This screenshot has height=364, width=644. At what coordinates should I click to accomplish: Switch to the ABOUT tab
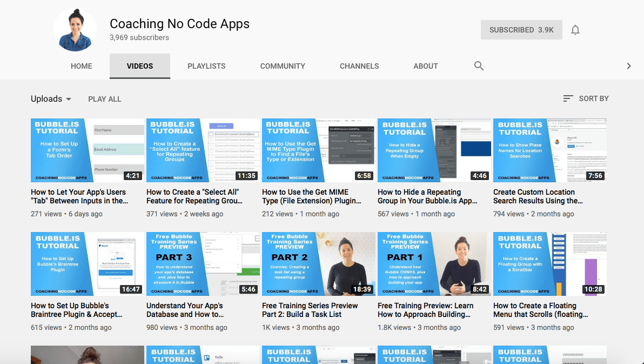[x=425, y=65]
